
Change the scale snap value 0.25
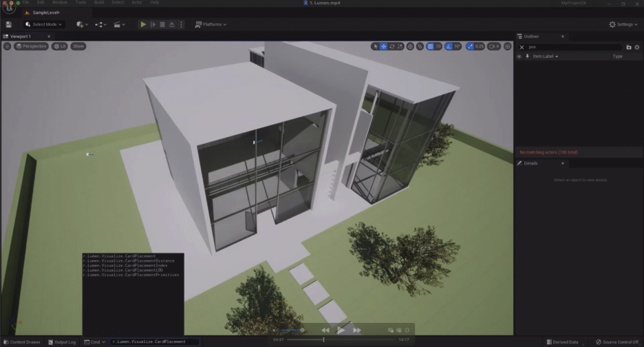[x=480, y=46]
